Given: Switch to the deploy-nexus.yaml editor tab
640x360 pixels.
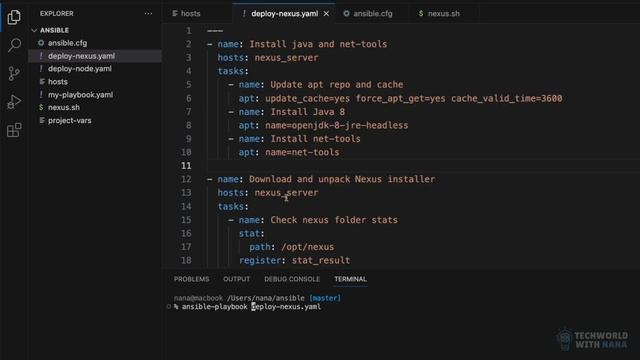Looking at the screenshot, I should click(x=284, y=13).
